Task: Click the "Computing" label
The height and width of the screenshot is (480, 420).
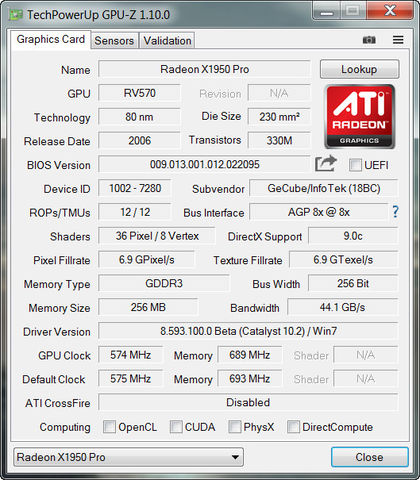Action: coord(65,427)
